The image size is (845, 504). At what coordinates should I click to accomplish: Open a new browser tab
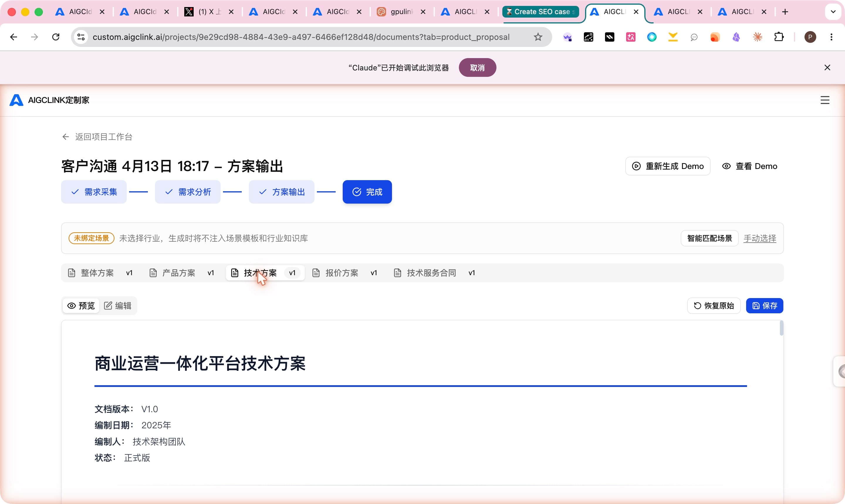coord(785,12)
